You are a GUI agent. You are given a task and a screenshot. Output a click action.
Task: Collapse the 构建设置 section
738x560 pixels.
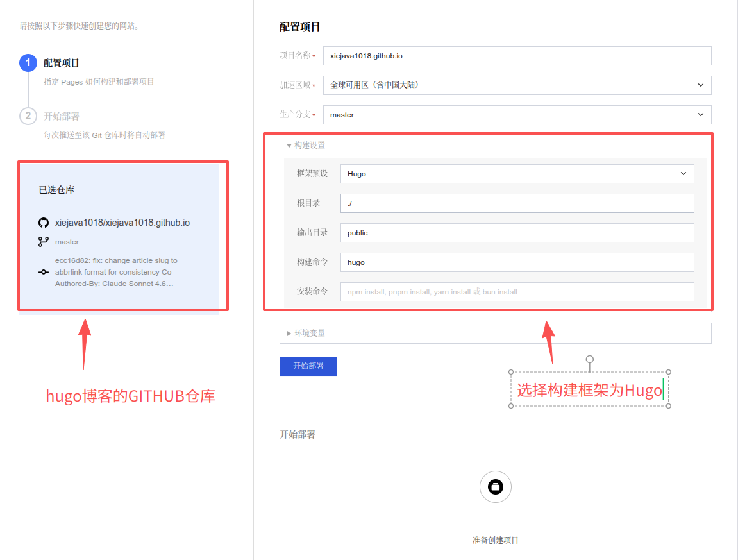pos(306,145)
